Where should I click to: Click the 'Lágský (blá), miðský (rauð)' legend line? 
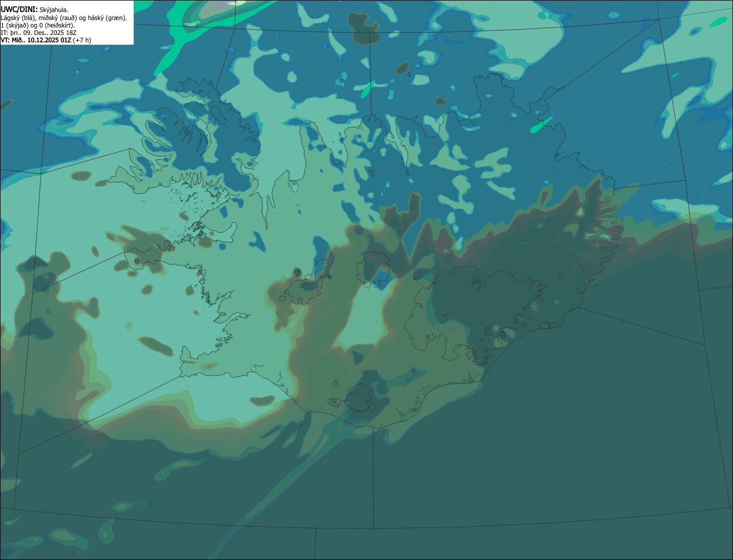coord(64,18)
